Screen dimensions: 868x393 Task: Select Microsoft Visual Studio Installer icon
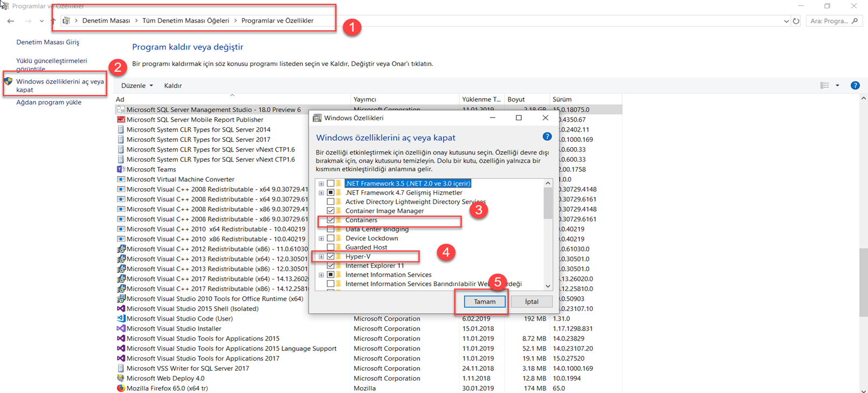121,328
